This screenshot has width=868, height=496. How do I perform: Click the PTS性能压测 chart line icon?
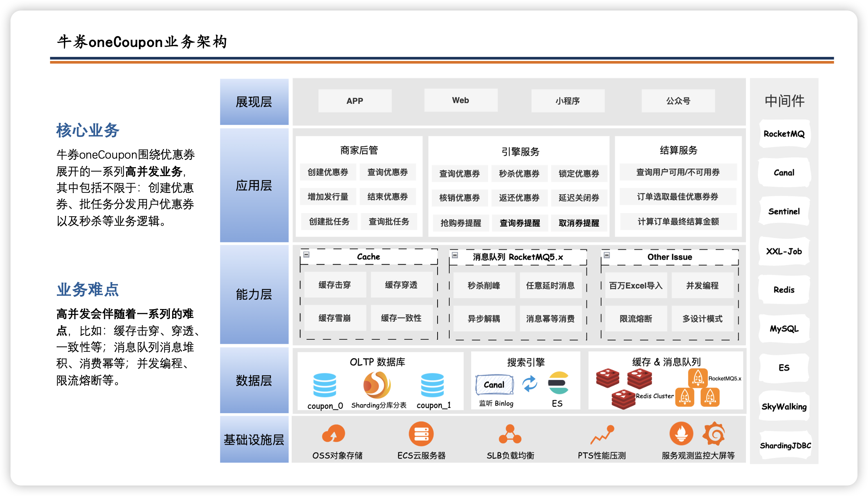(x=602, y=435)
